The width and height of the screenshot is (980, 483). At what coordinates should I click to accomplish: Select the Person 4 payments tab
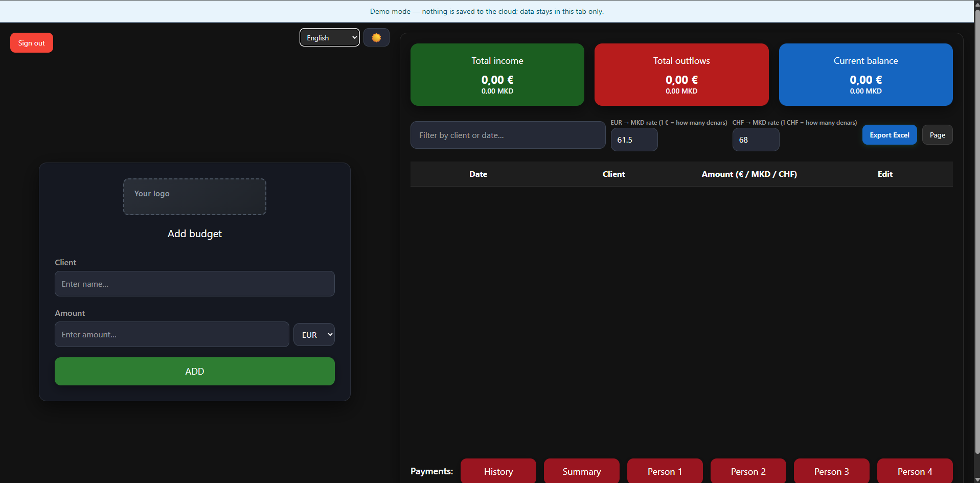(915, 471)
